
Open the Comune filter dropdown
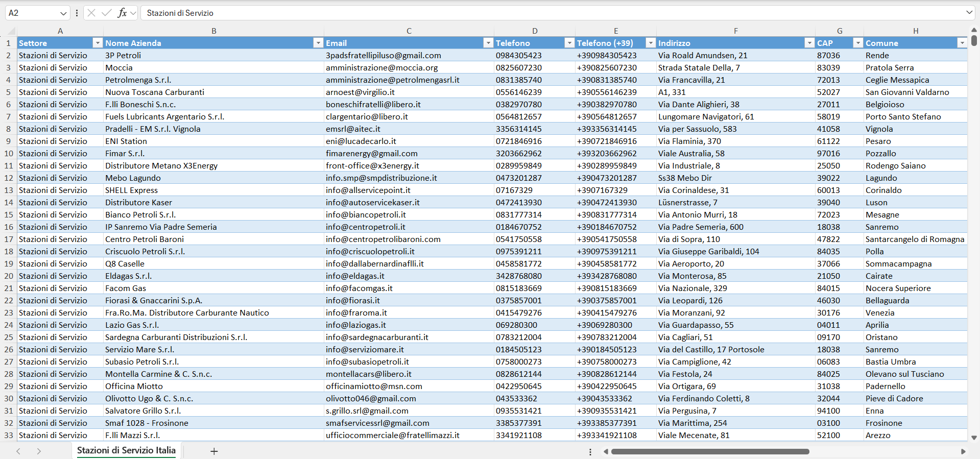pos(962,43)
